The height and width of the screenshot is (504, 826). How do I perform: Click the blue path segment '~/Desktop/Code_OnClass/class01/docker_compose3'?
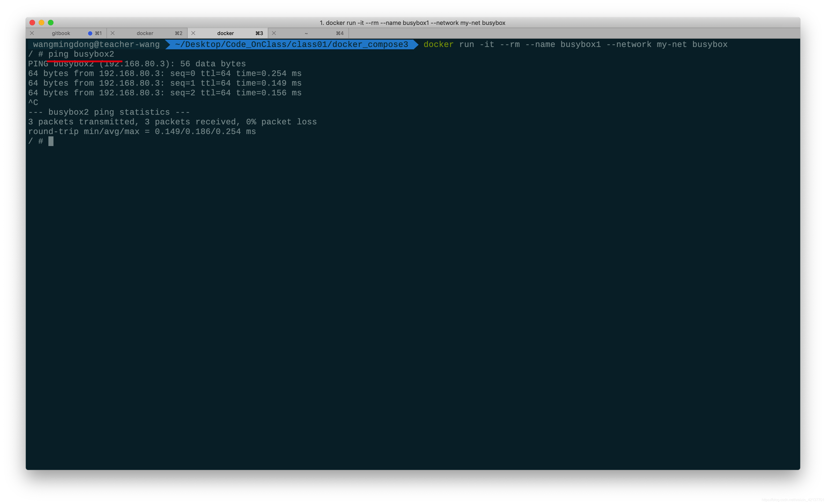[x=291, y=44]
